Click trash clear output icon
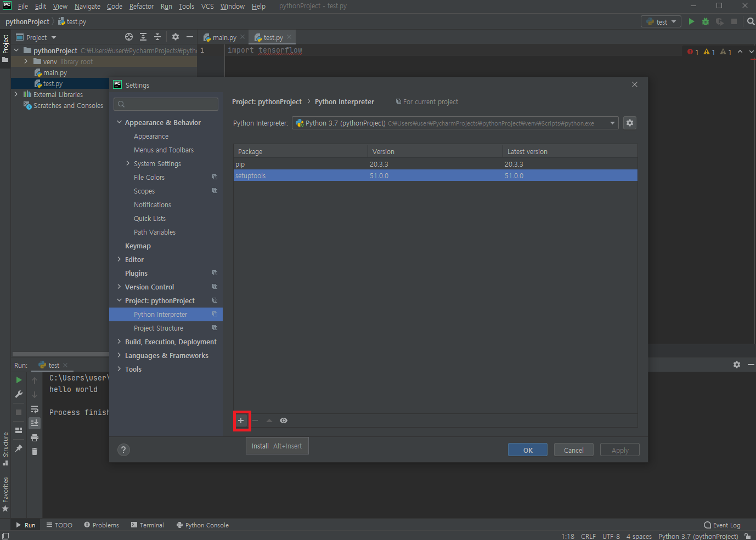The width and height of the screenshot is (756, 540). point(35,451)
